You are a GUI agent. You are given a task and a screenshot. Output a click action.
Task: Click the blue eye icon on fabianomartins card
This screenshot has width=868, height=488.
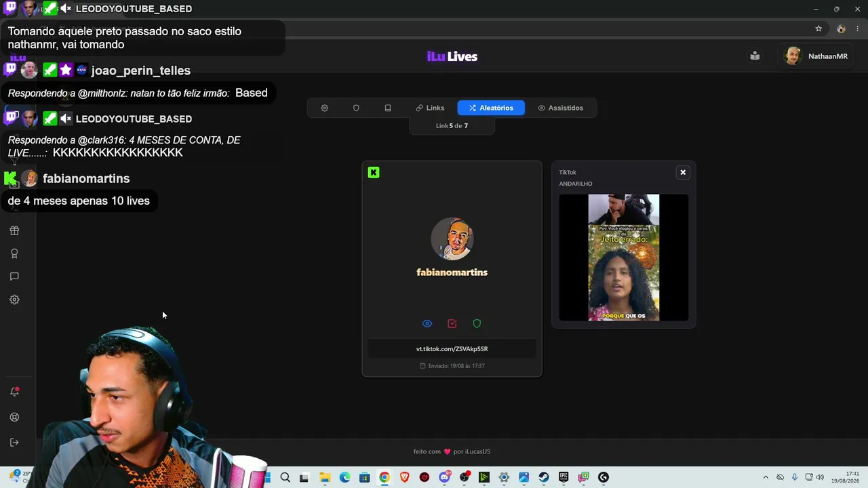click(x=427, y=324)
